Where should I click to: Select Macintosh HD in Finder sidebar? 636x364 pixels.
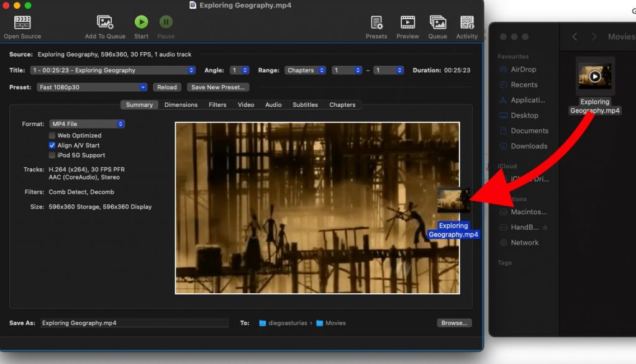pyautogui.click(x=529, y=212)
